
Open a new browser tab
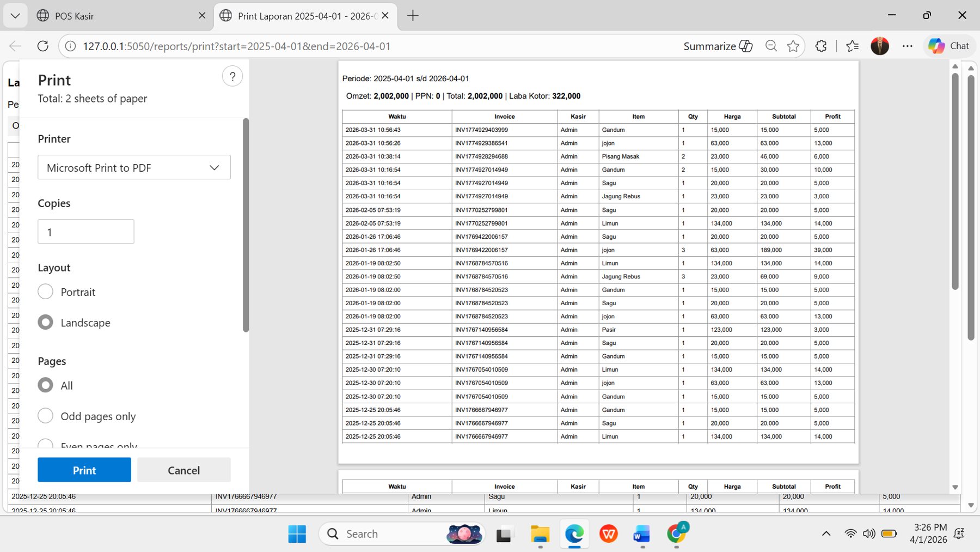[413, 15]
